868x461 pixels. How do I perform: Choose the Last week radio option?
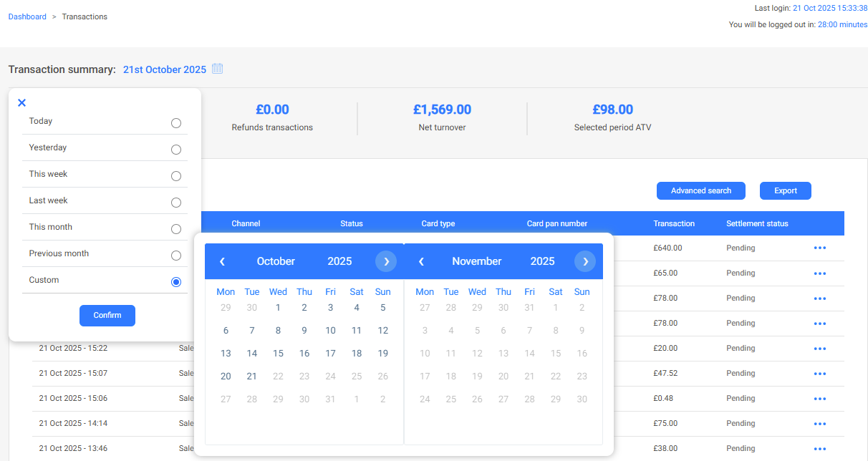coord(176,203)
